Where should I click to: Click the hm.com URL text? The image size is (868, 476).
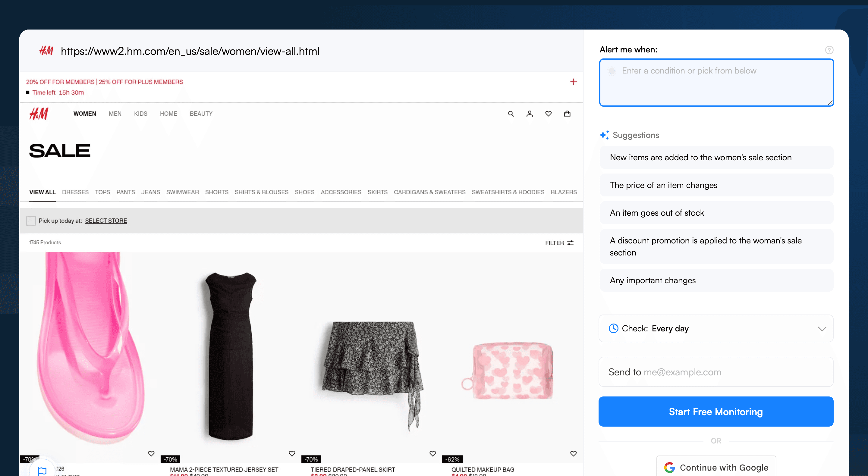point(190,51)
